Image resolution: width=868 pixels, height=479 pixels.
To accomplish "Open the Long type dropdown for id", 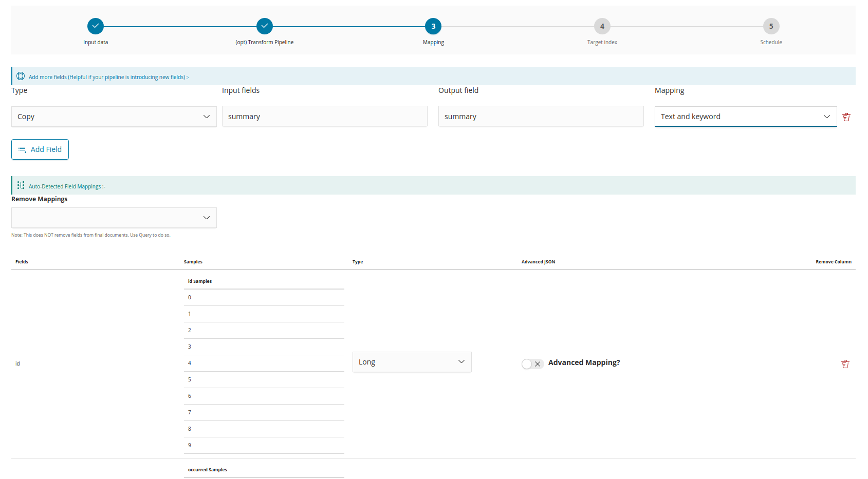I will [x=412, y=362].
